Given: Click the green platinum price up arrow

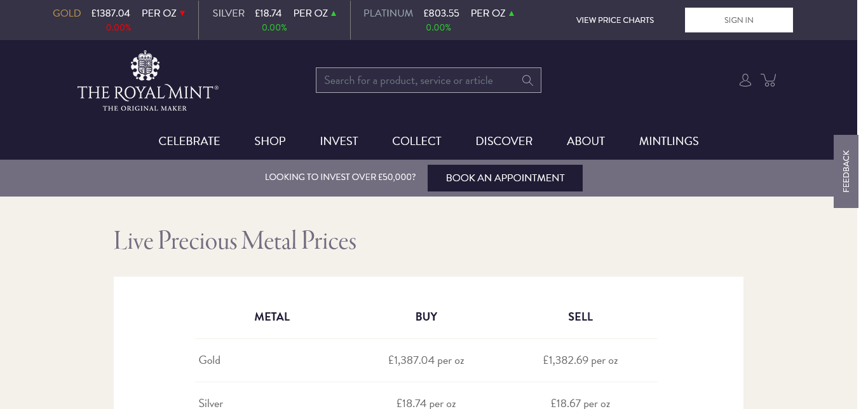Looking at the screenshot, I should [512, 13].
